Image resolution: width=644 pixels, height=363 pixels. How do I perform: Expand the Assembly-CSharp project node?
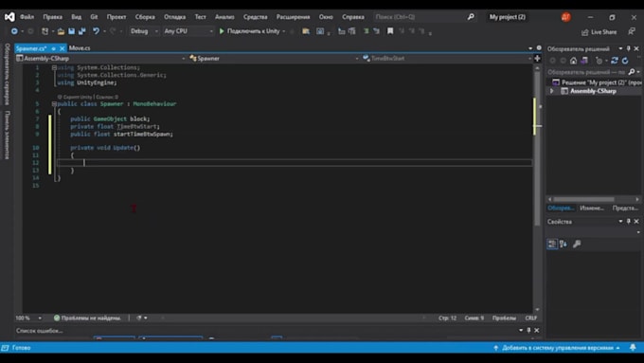coord(552,91)
